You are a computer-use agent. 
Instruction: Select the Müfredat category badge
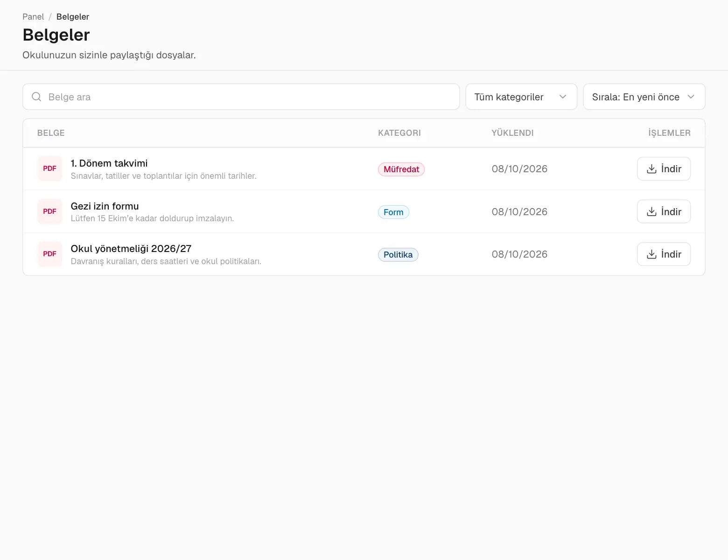tap(401, 169)
